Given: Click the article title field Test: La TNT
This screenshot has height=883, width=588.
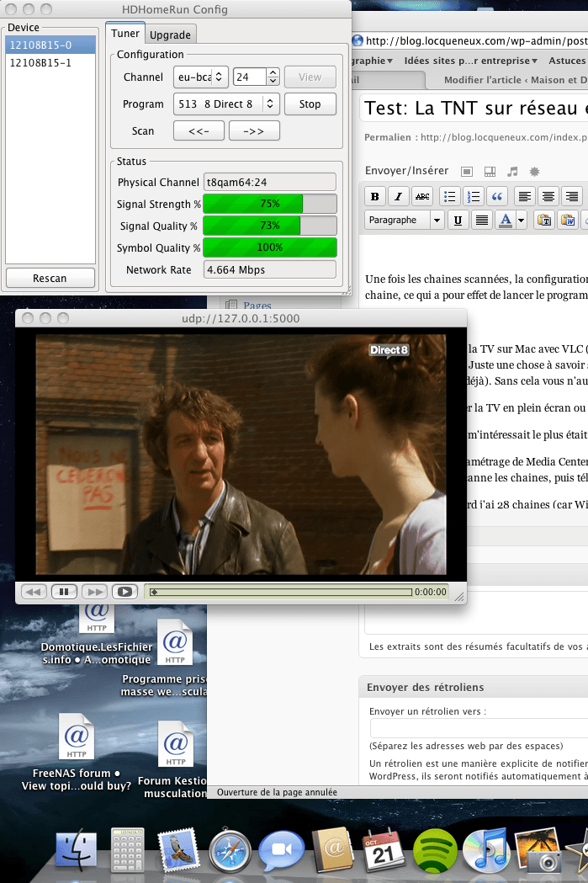Looking at the screenshot, I should [x=474, y=108].
